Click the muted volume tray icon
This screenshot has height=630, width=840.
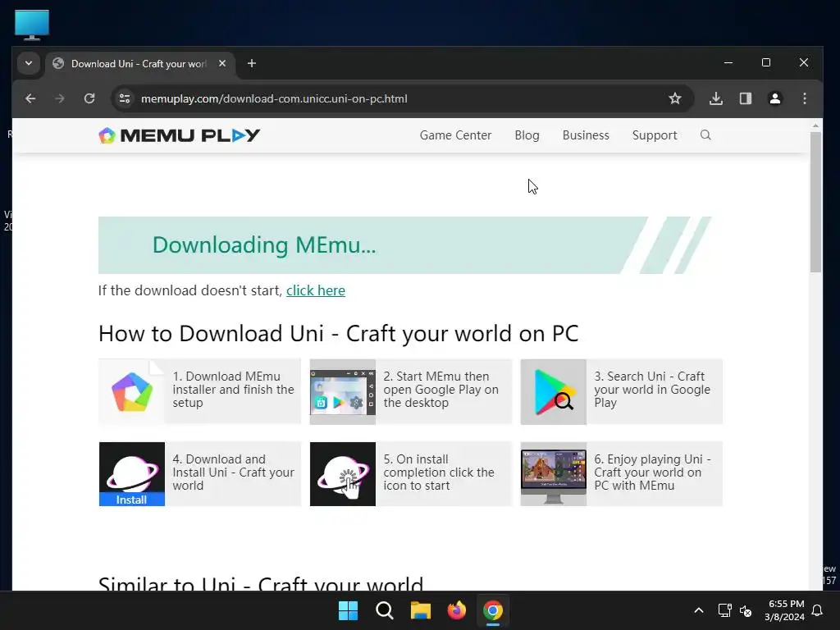tap(745, 610)
